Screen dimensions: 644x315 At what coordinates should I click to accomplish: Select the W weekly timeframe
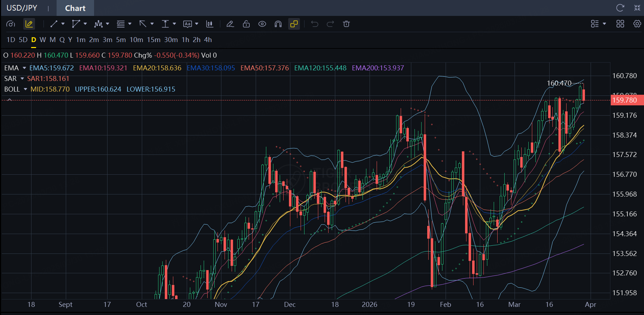(43, 40)
